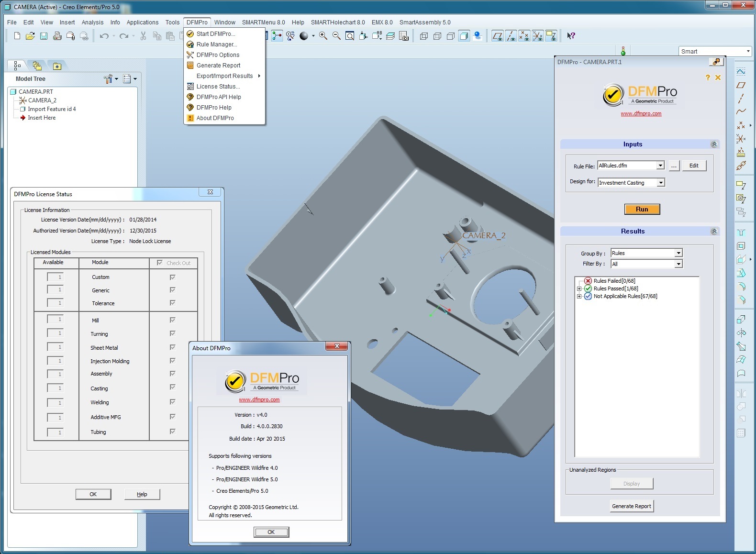Click the Undo arrow icon
The width and height of the screenshot is (756, 554).
(x=104, y=36)
